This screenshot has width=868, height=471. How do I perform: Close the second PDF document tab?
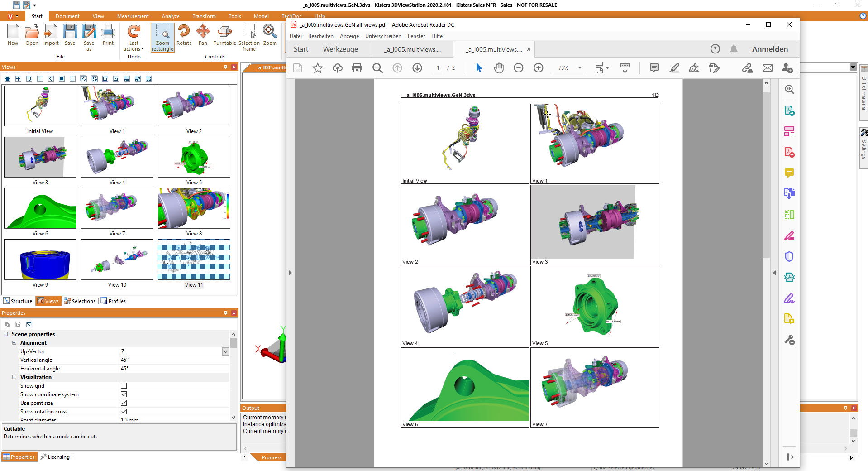(x=529, y=49)
